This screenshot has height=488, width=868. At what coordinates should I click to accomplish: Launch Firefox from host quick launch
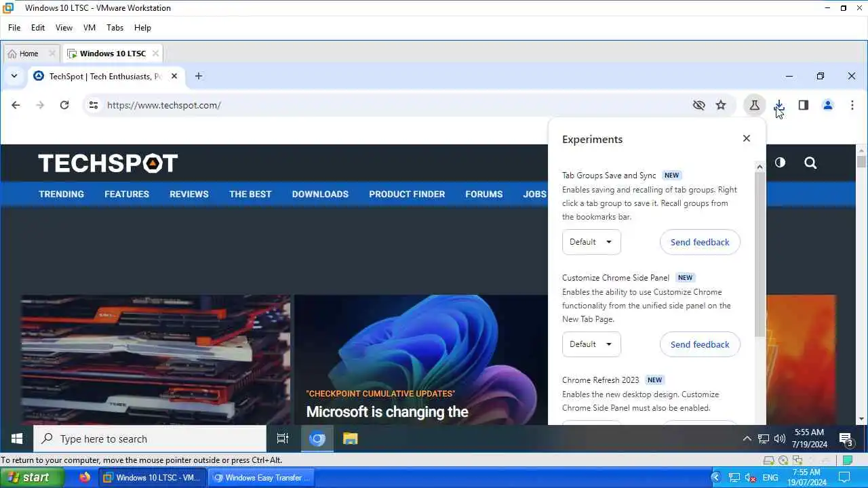click(85, 477)
